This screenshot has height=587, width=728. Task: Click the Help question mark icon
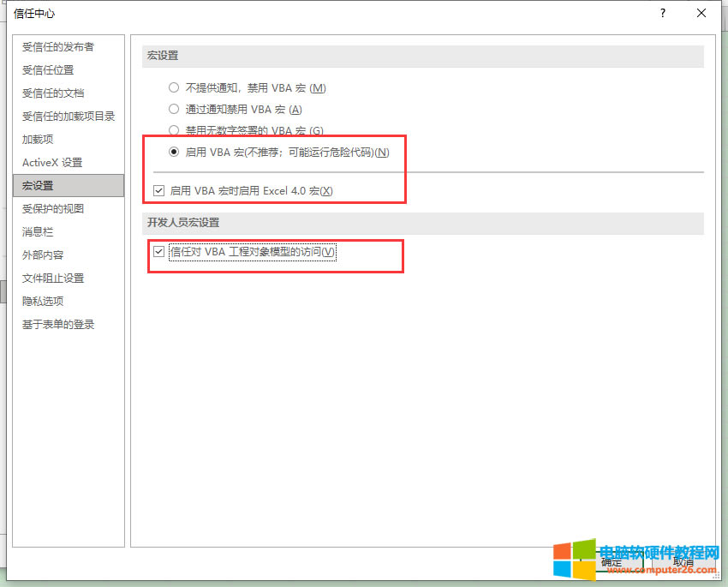click(662, 14)
